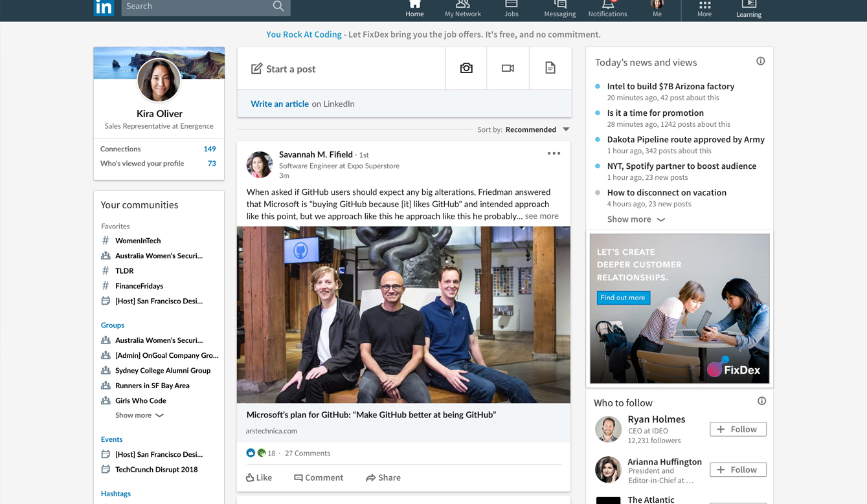
Task: Open the Jobs section
Action: click(x=512, y=9)
